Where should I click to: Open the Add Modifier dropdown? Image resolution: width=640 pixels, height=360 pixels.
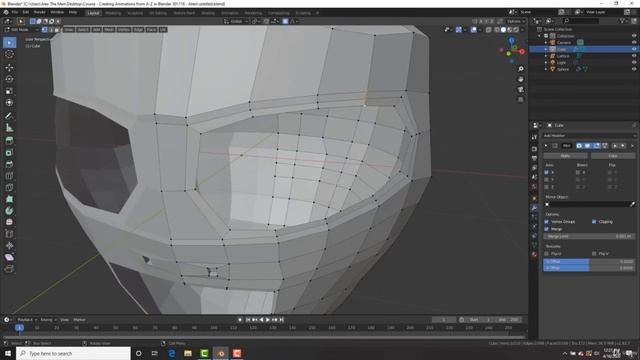589,136
